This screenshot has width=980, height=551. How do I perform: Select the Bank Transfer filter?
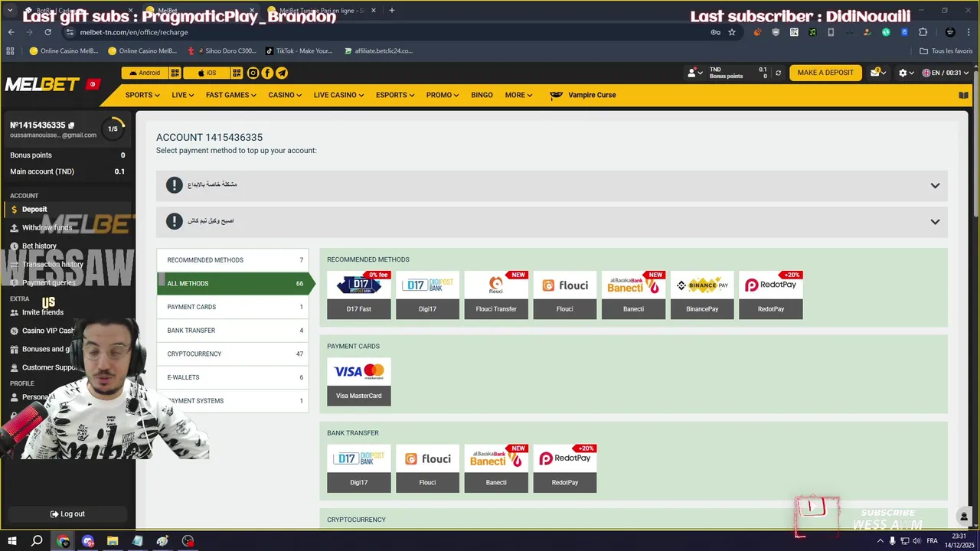(x=233, y=331)
